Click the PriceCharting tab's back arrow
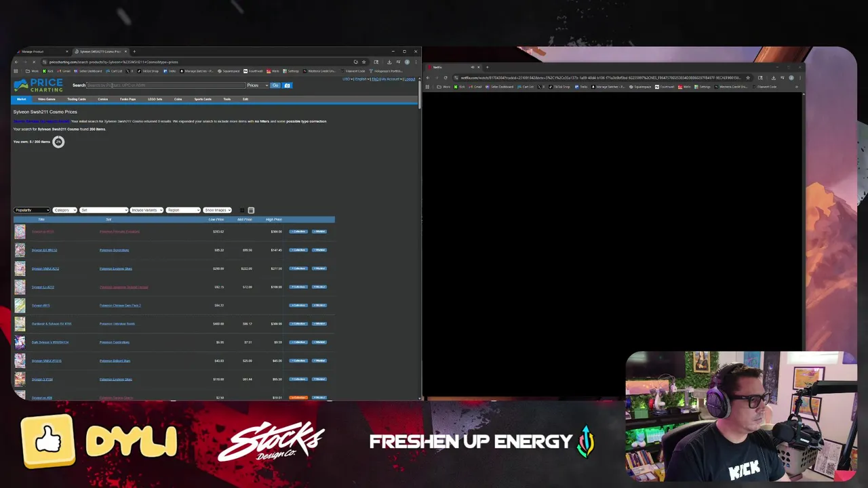 [x=16, y=62]
